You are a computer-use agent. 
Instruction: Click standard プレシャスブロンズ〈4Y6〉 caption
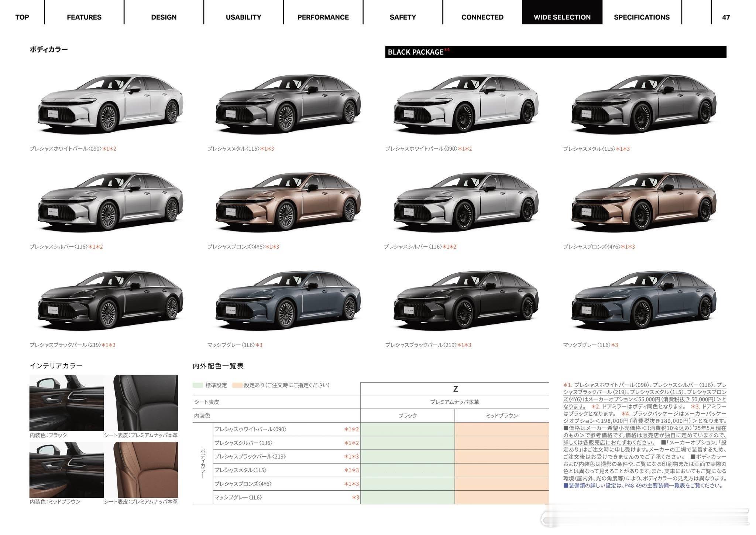click(243, 246)
